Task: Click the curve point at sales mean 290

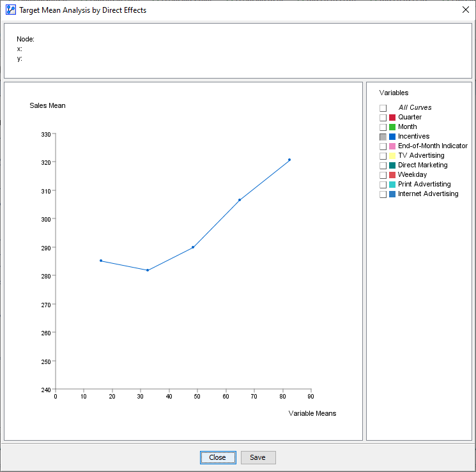Action: coord(193,247)
